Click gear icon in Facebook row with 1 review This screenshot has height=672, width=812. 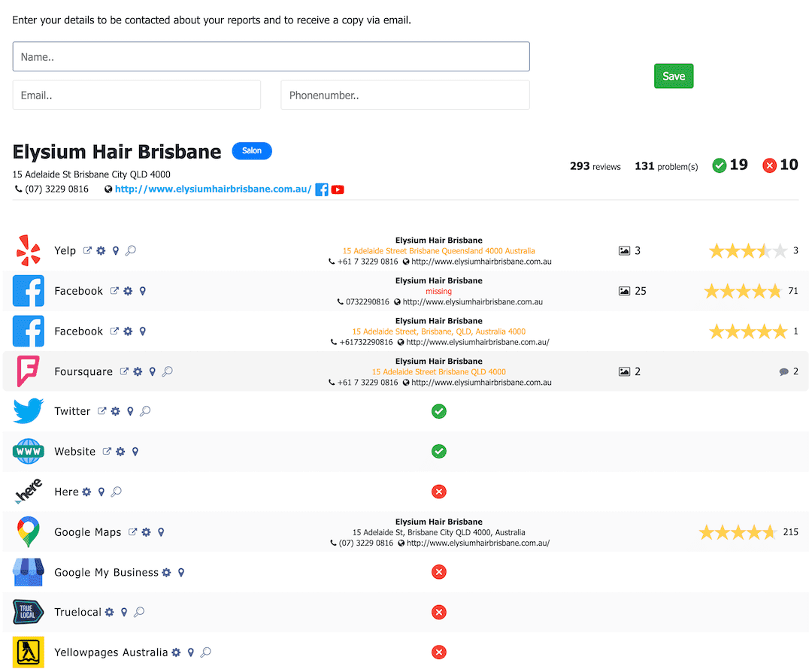pyautogui.click(x=128, y=331)
